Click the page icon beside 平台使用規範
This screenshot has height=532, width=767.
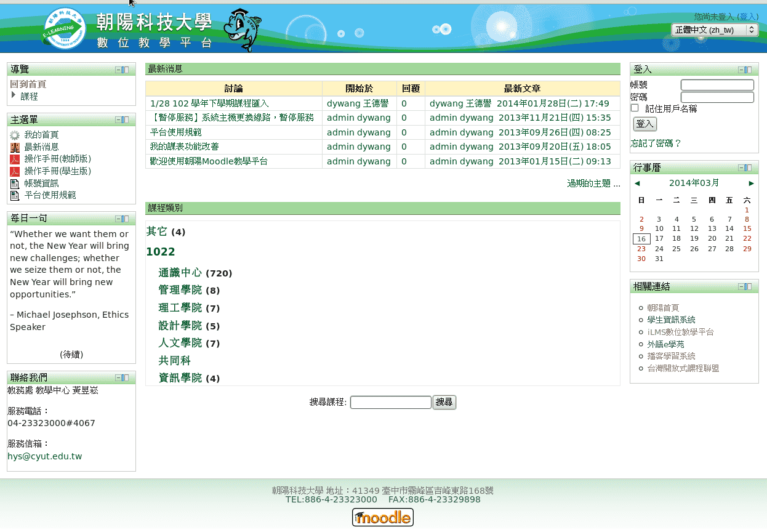click(x=15, y=195)
